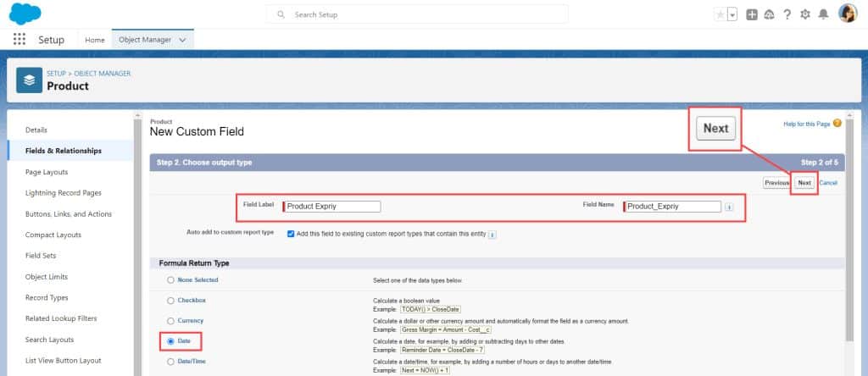Viewport: 868px width, 376px height.
Task: Select the Currency return type radio
Action: (170, 321)
